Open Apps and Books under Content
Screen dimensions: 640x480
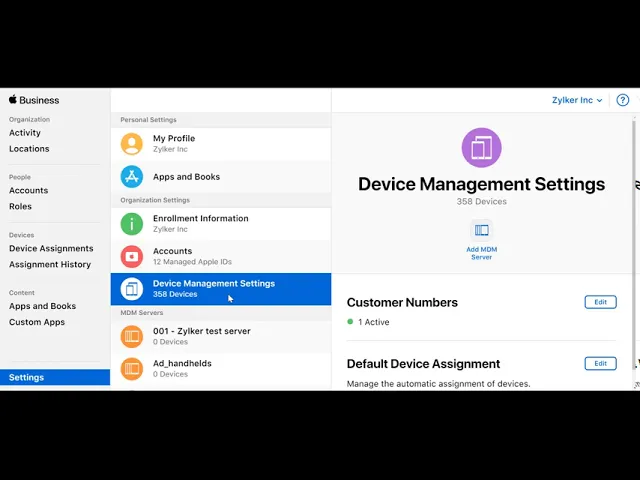pyautogui.click(x=42, y=306)
